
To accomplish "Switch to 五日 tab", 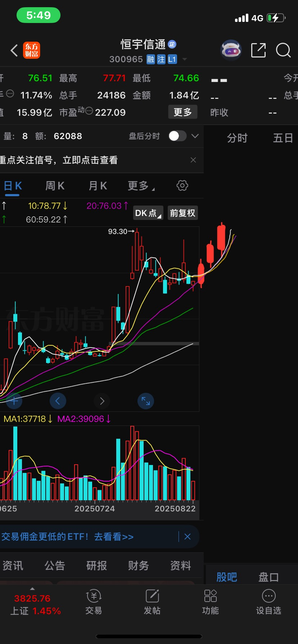I will (283, 138).
